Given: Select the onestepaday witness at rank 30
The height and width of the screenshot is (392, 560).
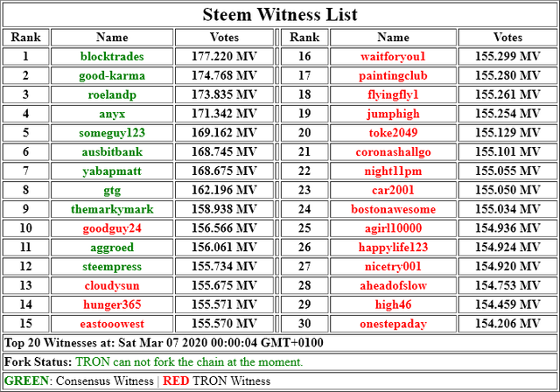Looking at the screenshot, I should coord(393,324).
